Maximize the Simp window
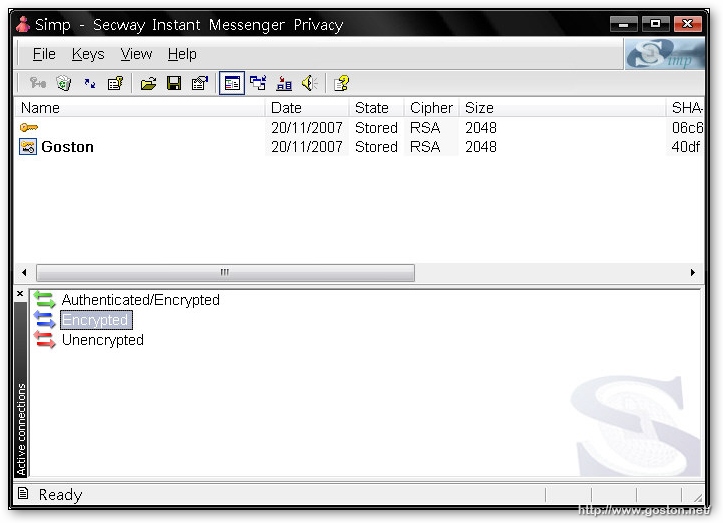Viewport: 723px width, 523px height. 655,24
